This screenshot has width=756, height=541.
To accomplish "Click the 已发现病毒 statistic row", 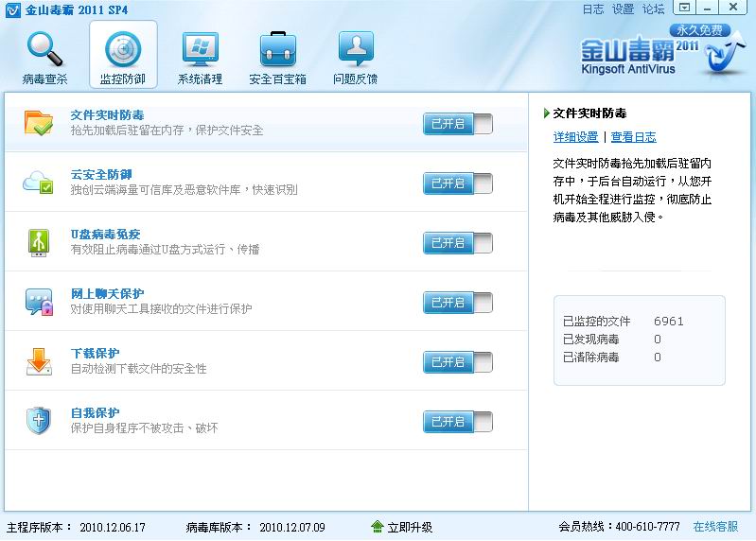I will (x=612, y=340).
